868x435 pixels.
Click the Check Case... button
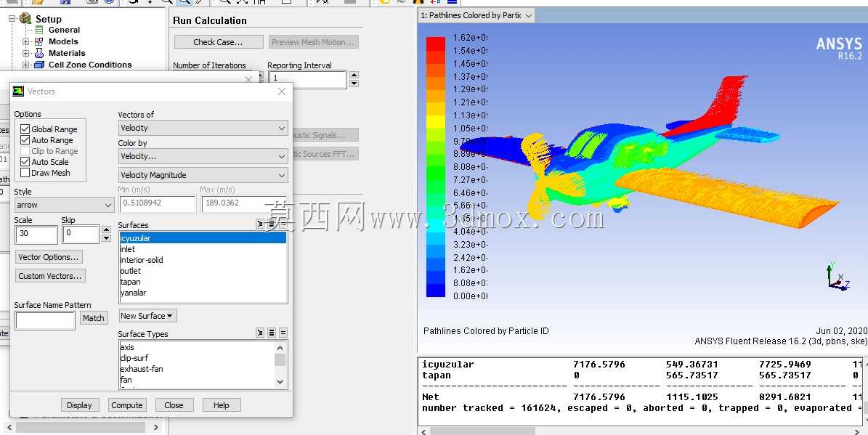click(x=218, y=42)
